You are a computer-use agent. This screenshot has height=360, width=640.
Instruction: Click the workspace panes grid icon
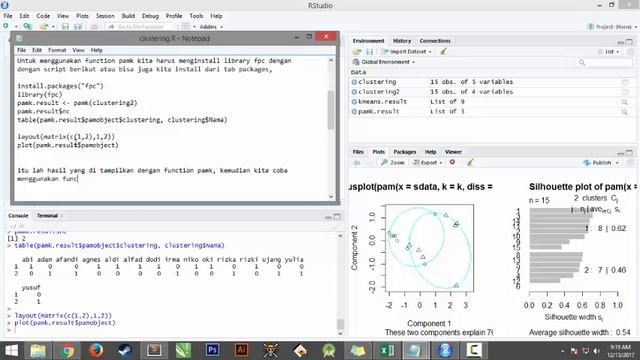[186, 27]
